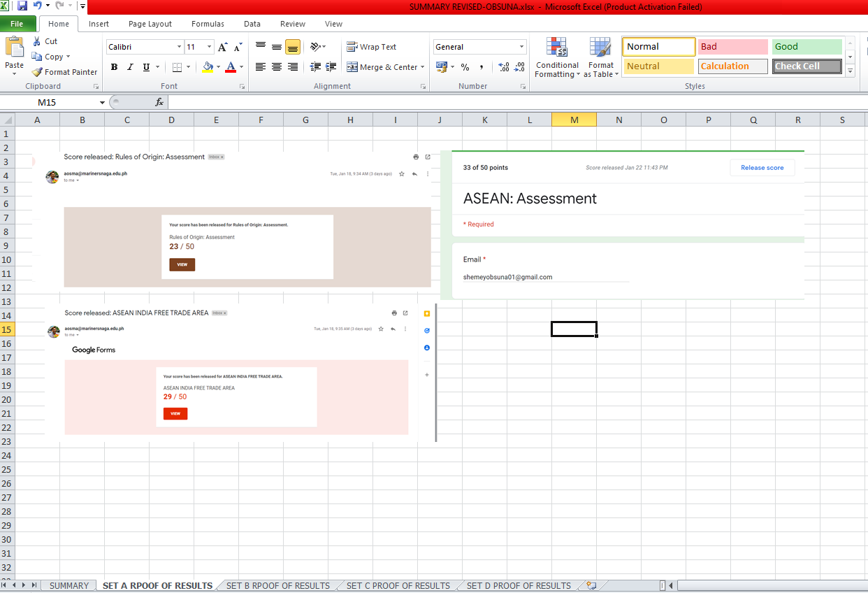Open SET C PROOF OF RESULTS sheet
This screenshot has height=593, width=868.
[x=398, y=586]
